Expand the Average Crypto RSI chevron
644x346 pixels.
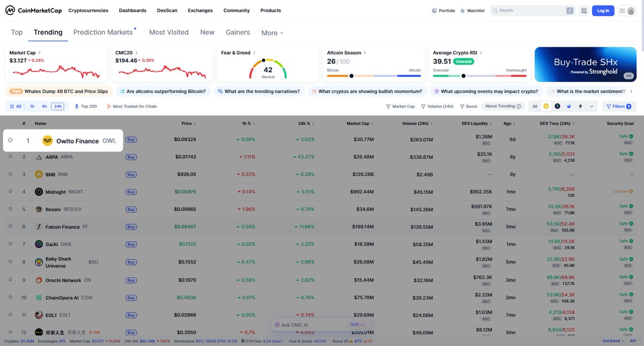pos(481,53)
